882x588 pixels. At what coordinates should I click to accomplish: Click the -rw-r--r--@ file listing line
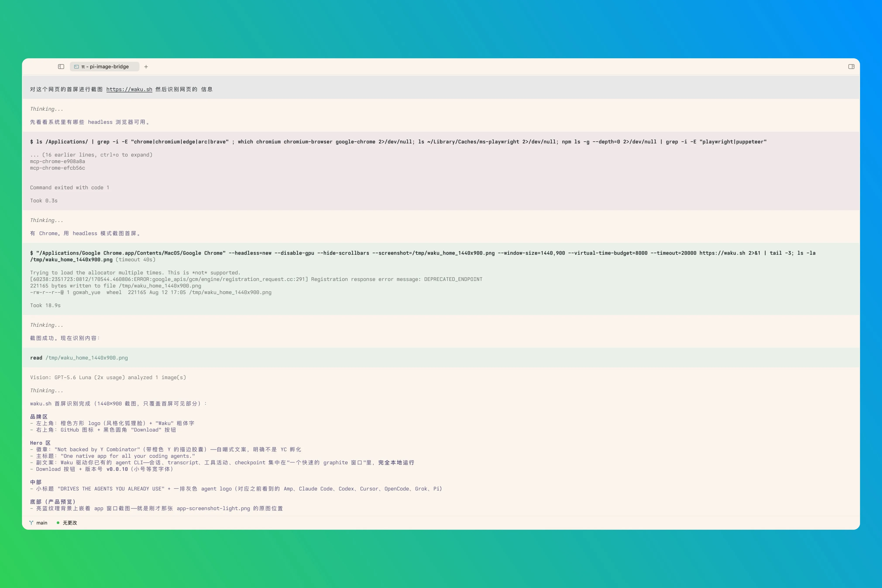(x=151, y=292)
